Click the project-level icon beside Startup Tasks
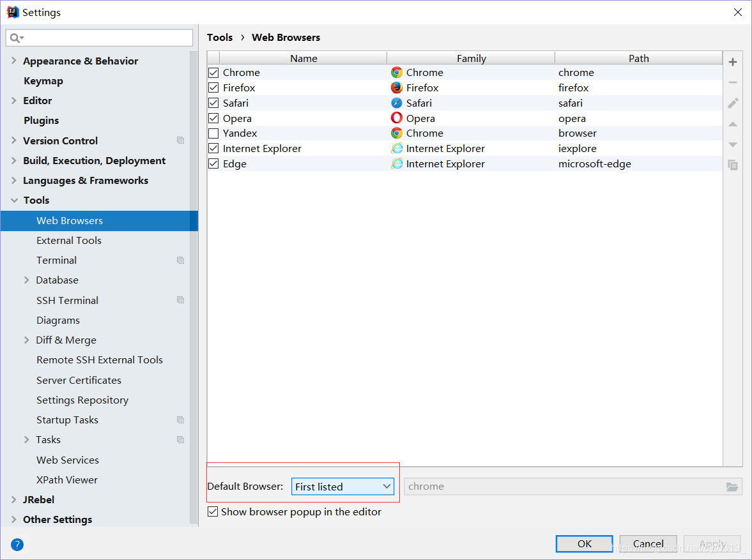Screen dimensions: 752x560 coord(180,420)
